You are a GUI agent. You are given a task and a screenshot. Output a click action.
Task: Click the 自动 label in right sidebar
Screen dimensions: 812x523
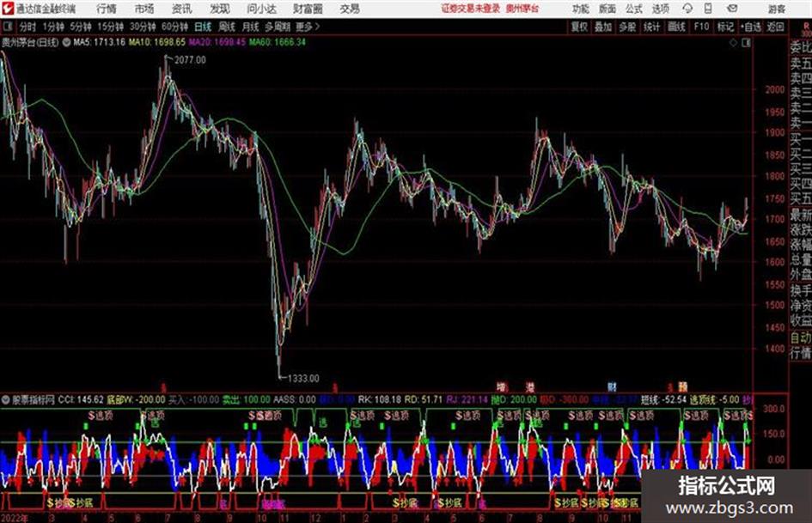point(801,338)
